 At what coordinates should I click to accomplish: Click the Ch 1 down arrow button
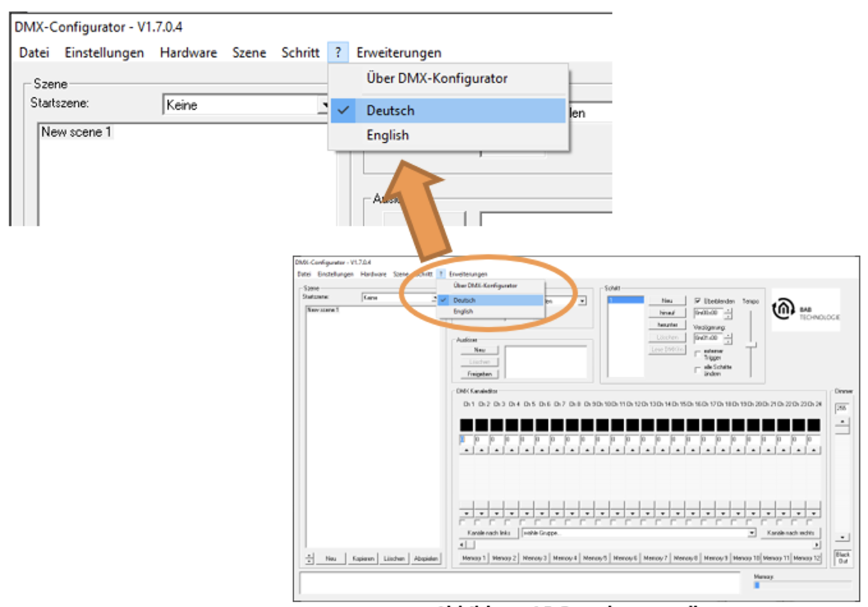[x=467, y=514]
